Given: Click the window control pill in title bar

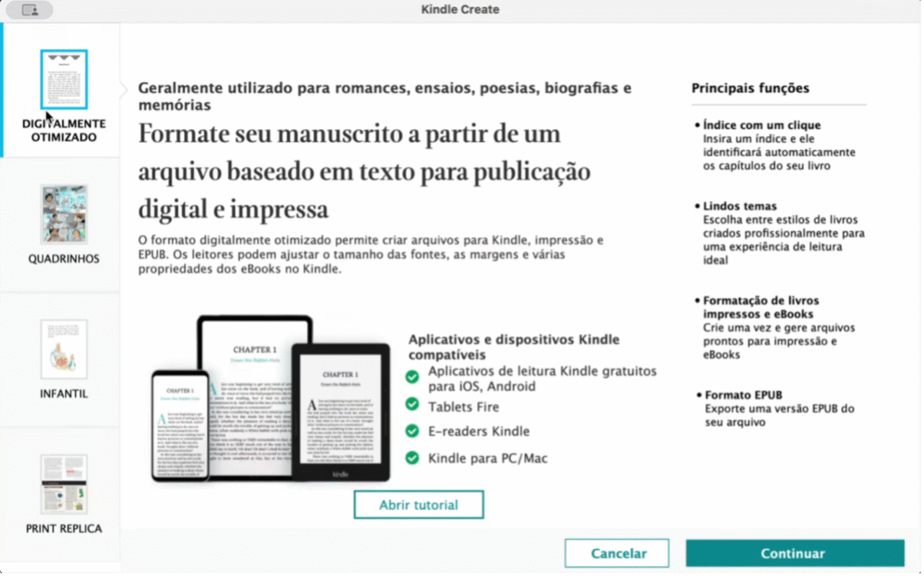Looking at the screenshot, I should click(x=29, y=10).
